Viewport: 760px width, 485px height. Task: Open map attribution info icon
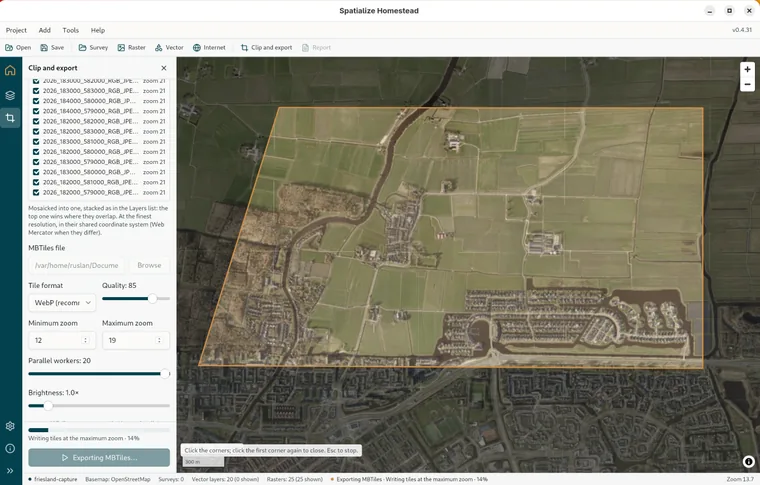coord(748,462)
